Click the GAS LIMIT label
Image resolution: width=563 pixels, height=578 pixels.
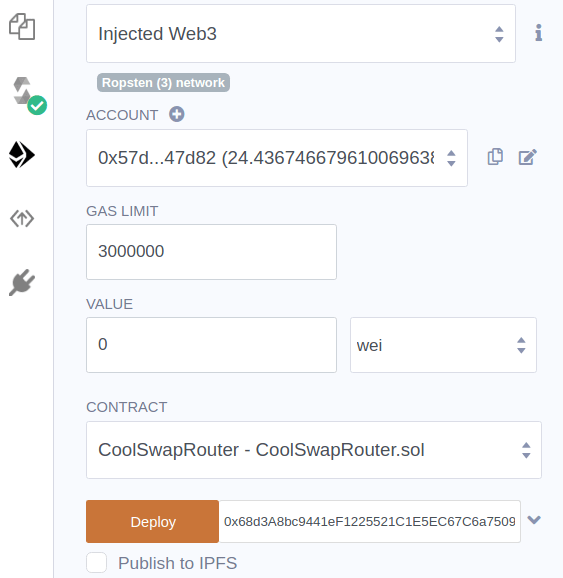click(x=122, y=211)
